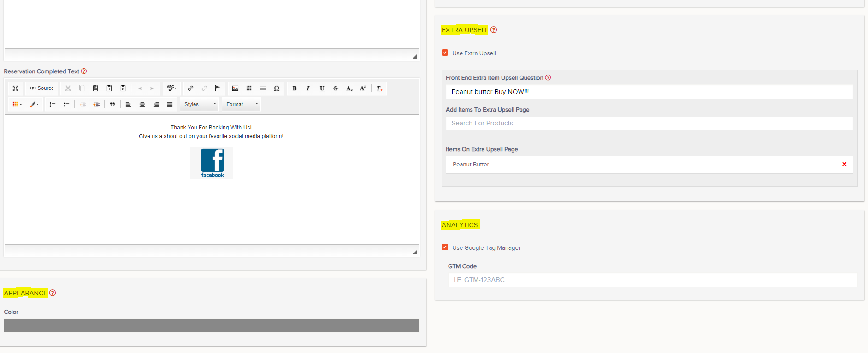The image size is (868, 353).
Task: Open the gray Color picker bar
Action: pos(212,325)
